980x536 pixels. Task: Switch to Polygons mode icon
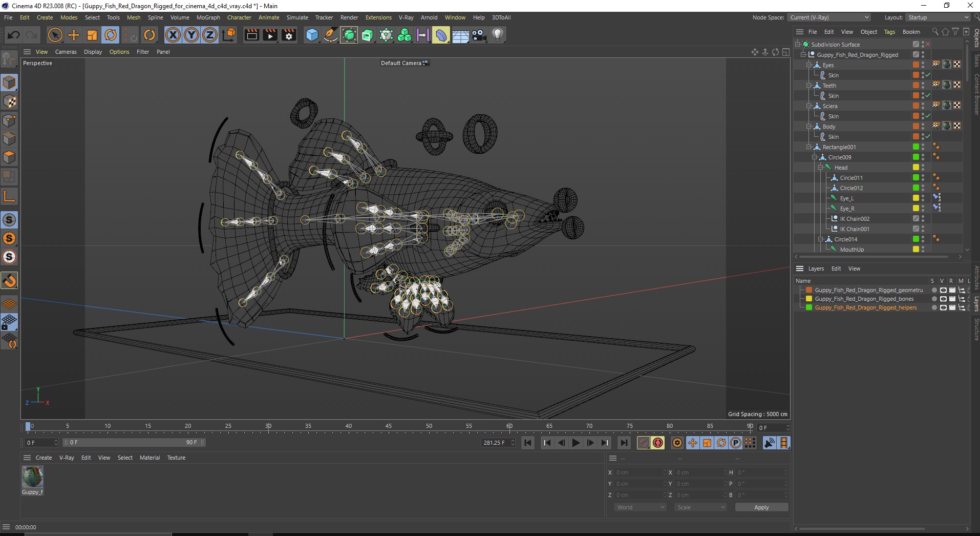point(9,157)
